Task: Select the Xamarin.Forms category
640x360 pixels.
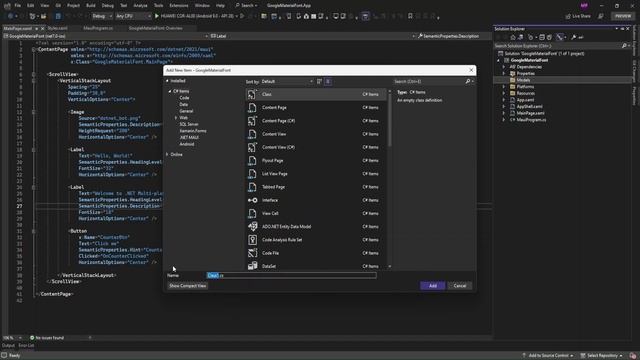Action: [193, 131]
